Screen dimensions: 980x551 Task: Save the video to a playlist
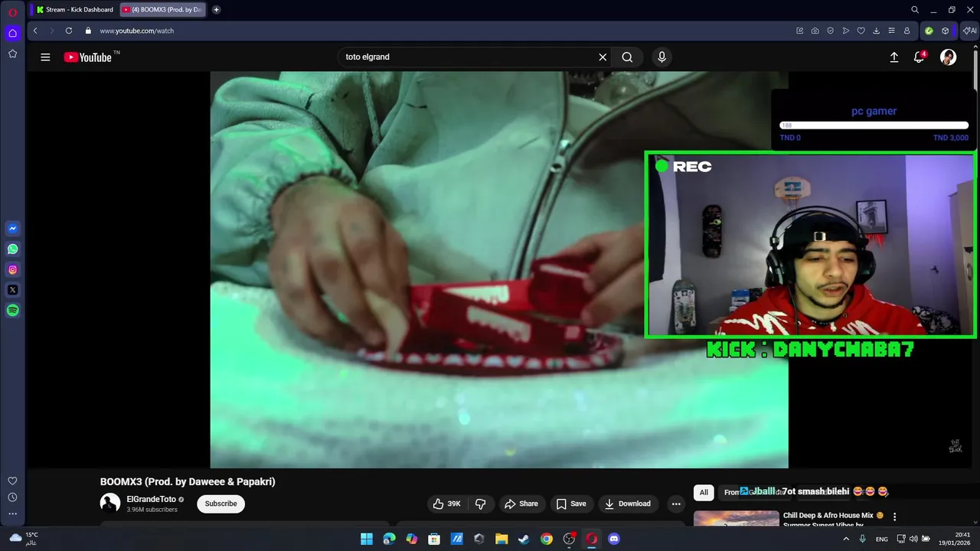(571, 504)
